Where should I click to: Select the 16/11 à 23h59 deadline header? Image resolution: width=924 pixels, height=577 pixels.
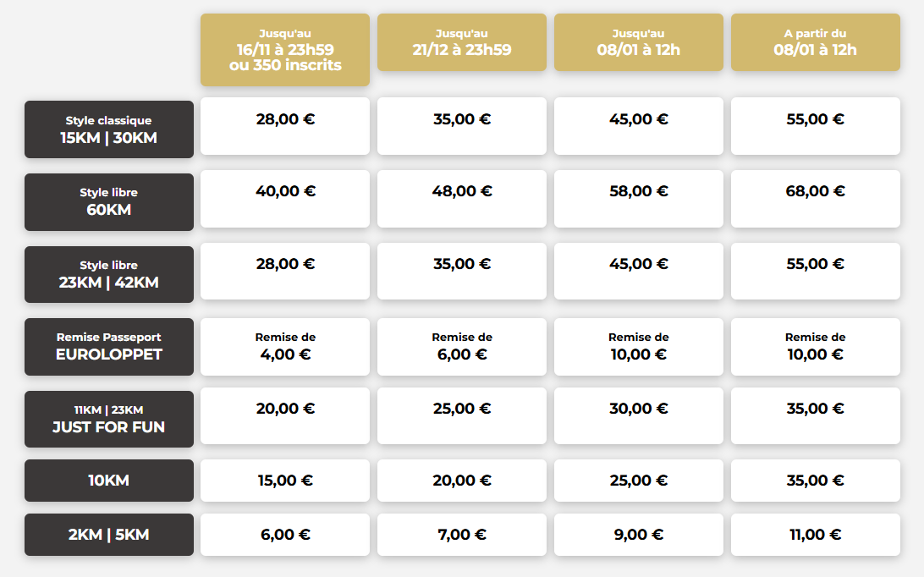[285, 50]
